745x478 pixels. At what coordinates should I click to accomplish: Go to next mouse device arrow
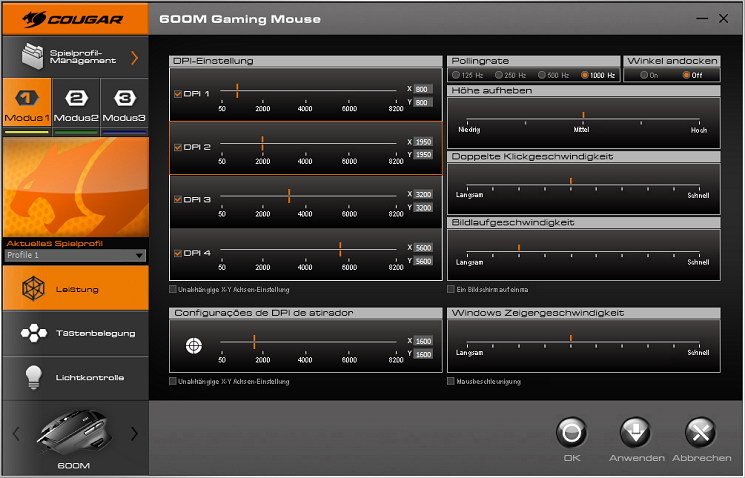pyautogui.click(x=134, y=433)
